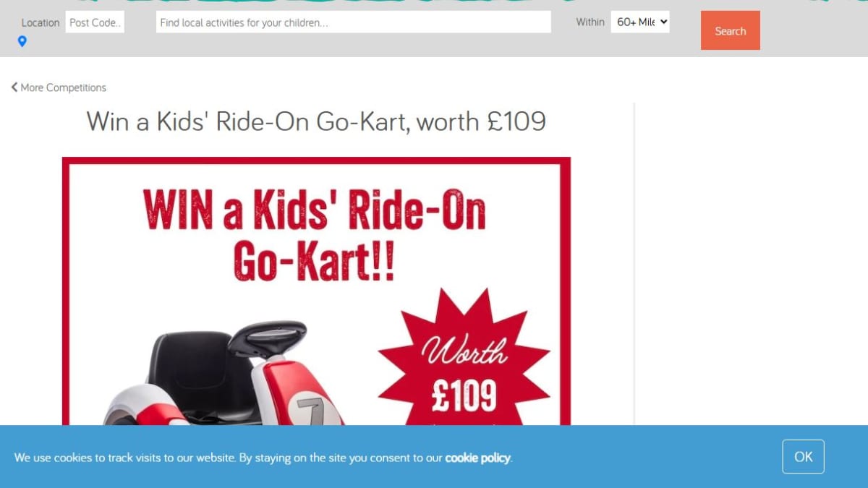Viewport: 868px width, 488px height.
Task: Click the red Worth £109 starburst badge
Action: [x=464, y=361]
